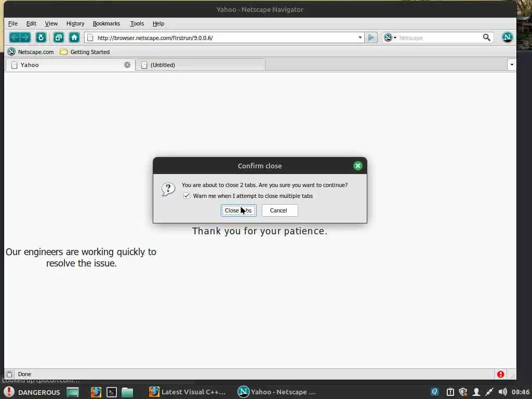This screenshot has height=399, width=532.
Task: Open the View menu
Action: click(51, 23)
